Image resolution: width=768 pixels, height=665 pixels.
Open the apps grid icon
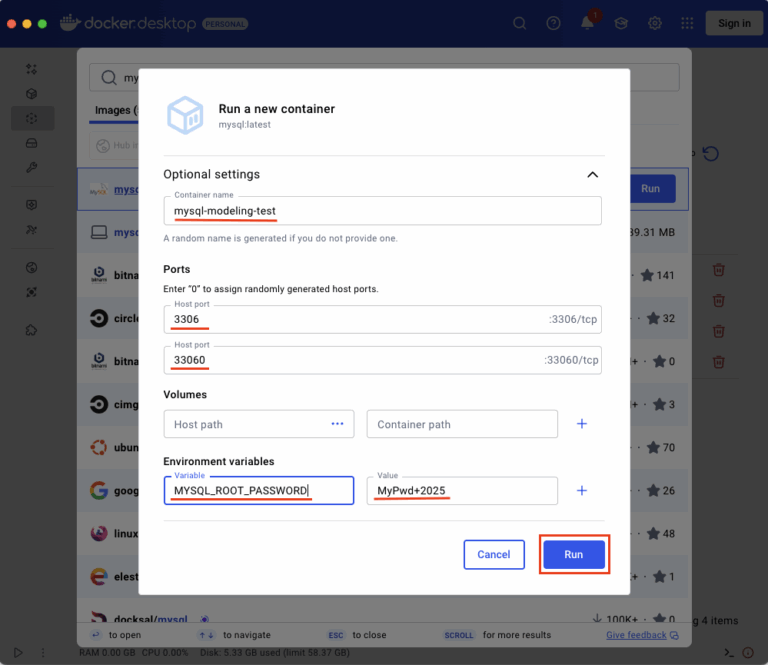pos(687,23)
